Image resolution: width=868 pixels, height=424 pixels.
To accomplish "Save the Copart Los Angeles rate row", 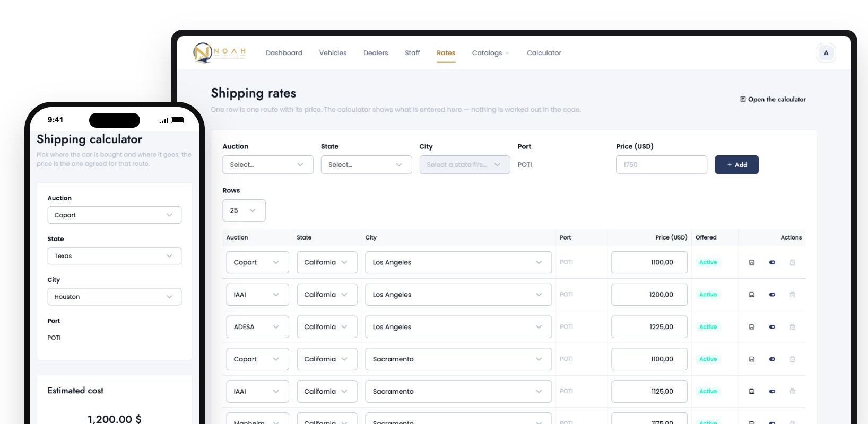I will pyautogui.click(x=752, y=262).
